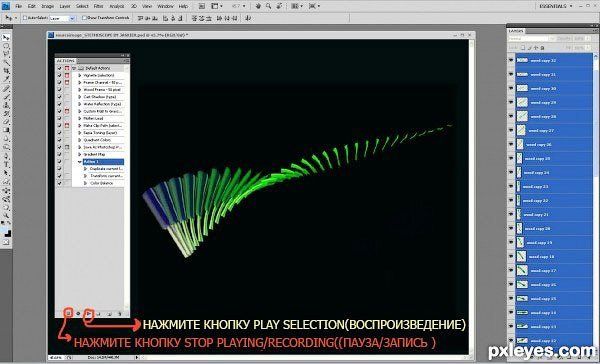Open the Window menu
Image resolution: width=600 pixels, height=364 pixels.
click(x=165, y=6)
